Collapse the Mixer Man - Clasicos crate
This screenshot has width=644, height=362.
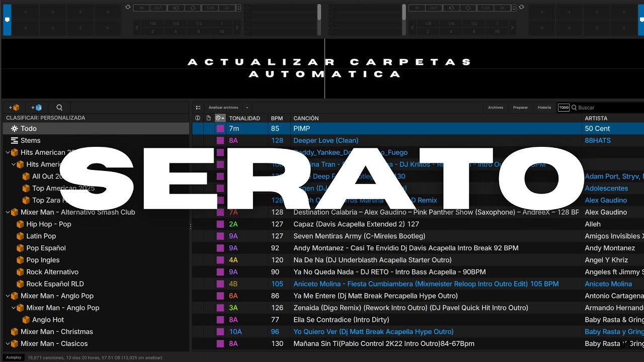[x=8, y=344]
